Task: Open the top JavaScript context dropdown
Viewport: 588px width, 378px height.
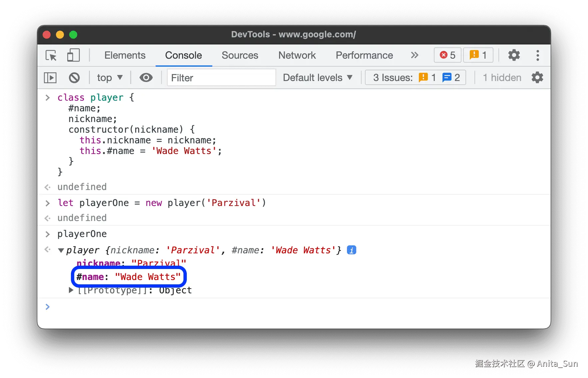Action: [x=110, y=78]
